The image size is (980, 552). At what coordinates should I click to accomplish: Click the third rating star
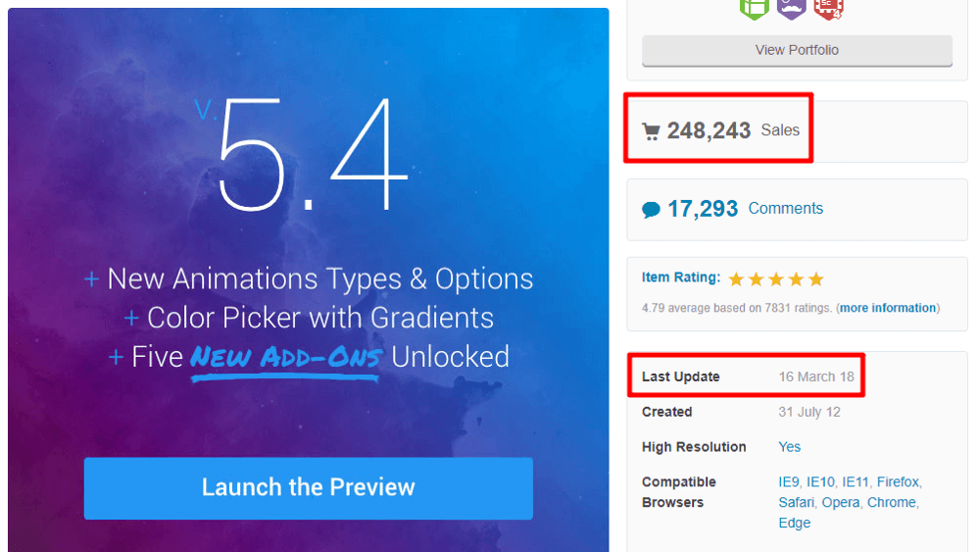coord(776,279)
